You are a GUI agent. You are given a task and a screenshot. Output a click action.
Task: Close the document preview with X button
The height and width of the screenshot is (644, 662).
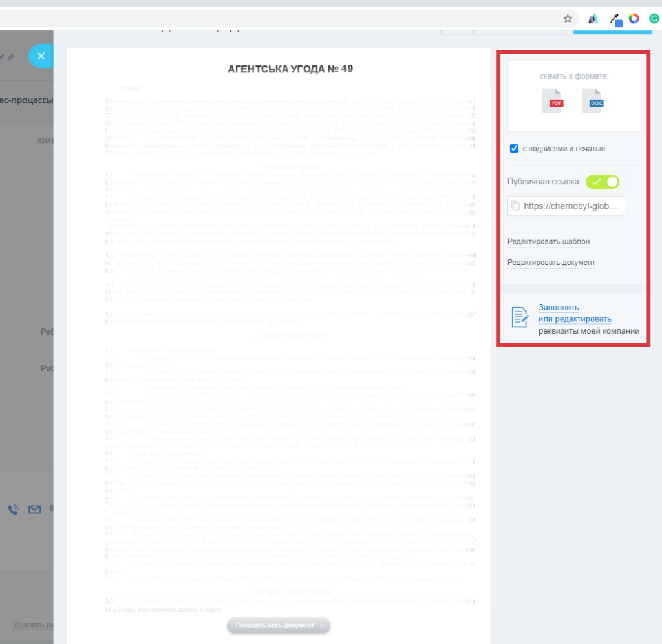click(41, 56)
